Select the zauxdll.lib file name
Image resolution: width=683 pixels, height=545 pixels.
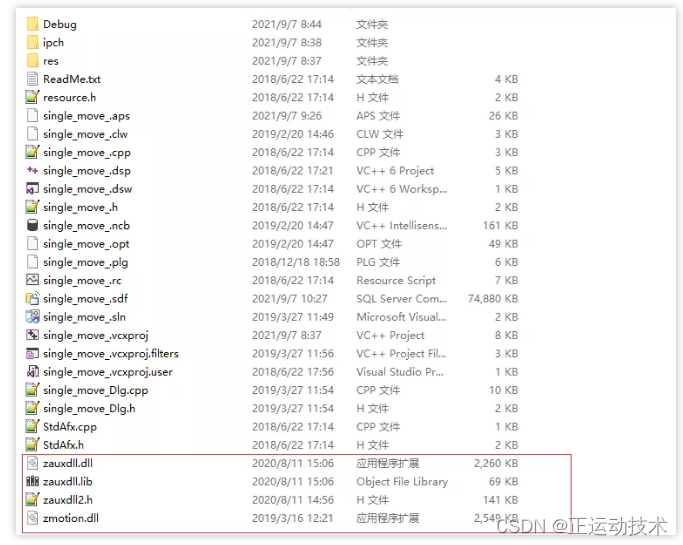pos(68,482)
